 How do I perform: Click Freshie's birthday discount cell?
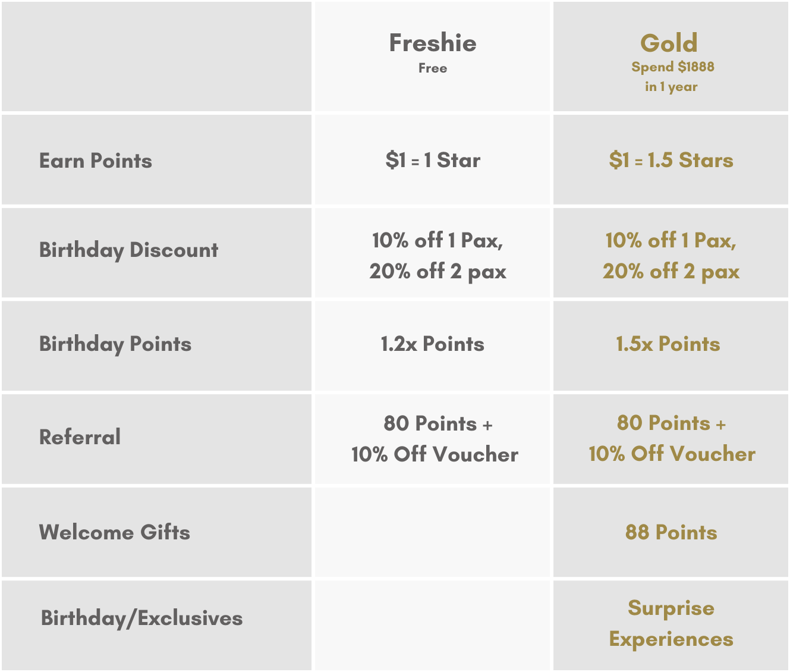point(438,256)
